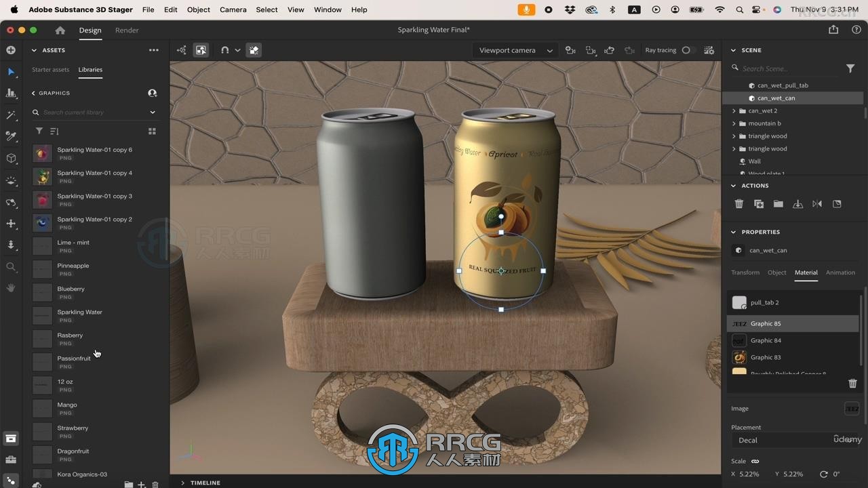The image size is (868, 488).
Task: Collapse the Actions panel section
Action: pos(733,186)
